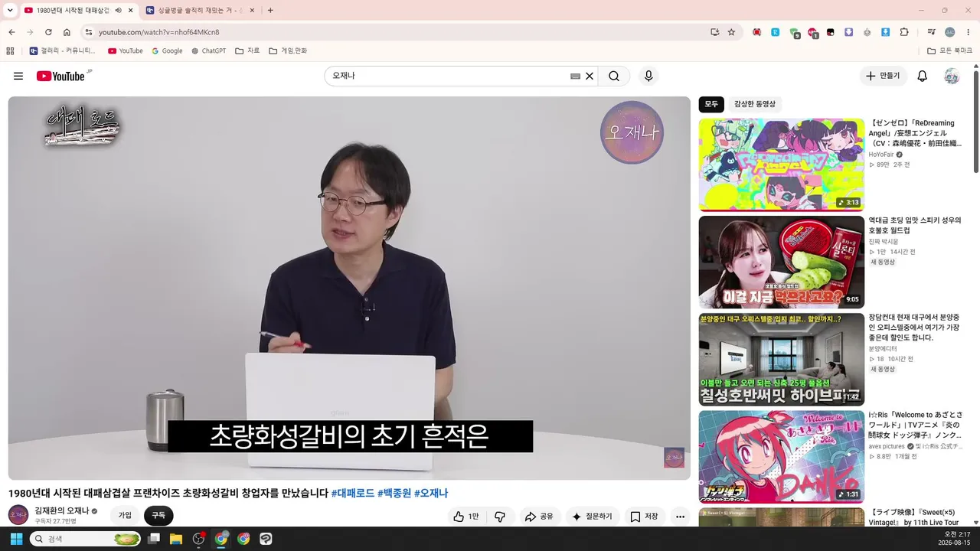Viewport: 980px width, 551px height.
Task: Open the media controls icon in toolbar
Action: pyautogui.click(x=932, y=32)
